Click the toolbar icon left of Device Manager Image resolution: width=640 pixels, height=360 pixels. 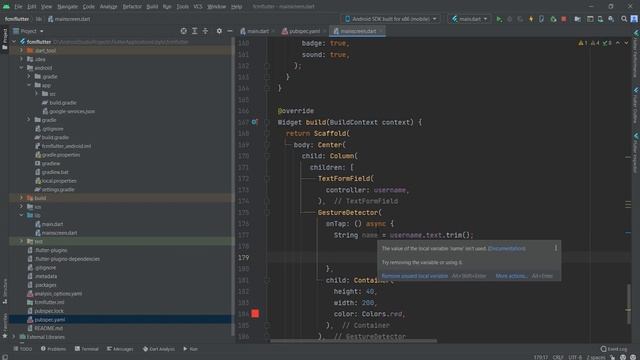pos(590,19)
